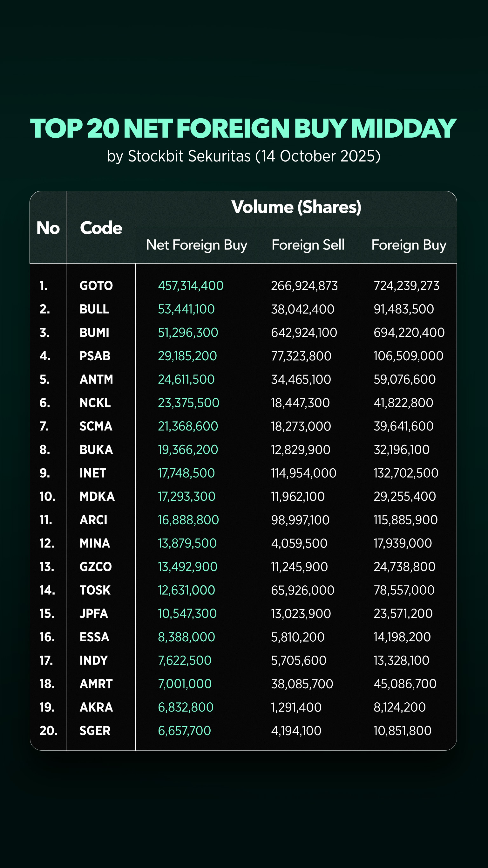Select the SGER stock code

click(95, 731)
